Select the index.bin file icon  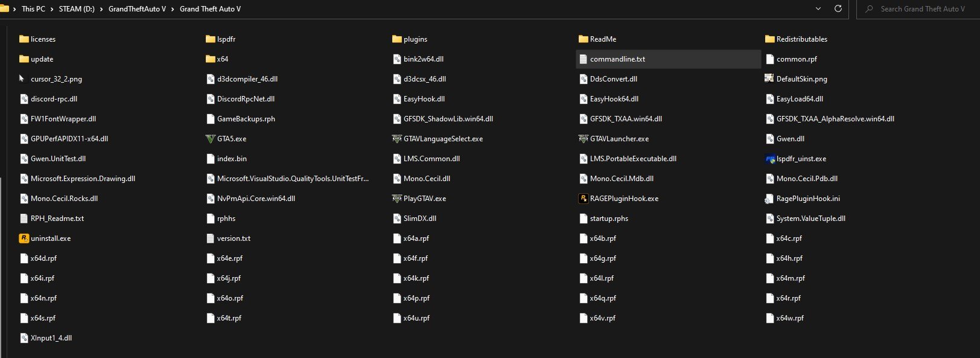pos(210,159)
